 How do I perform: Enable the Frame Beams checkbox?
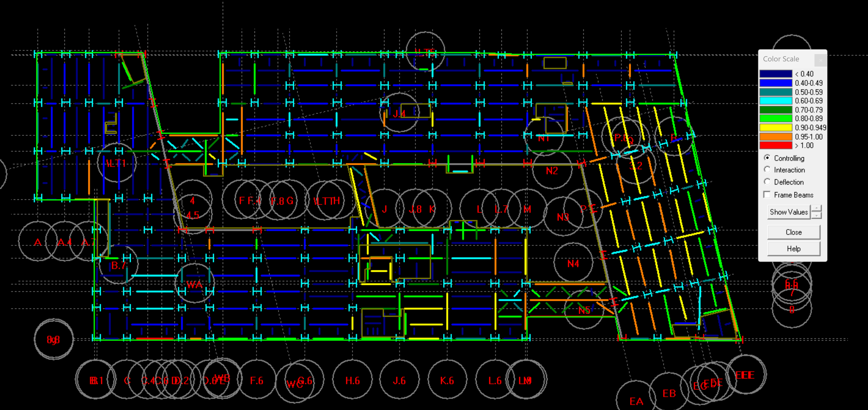pyautogui.click(x=767, y=195)
